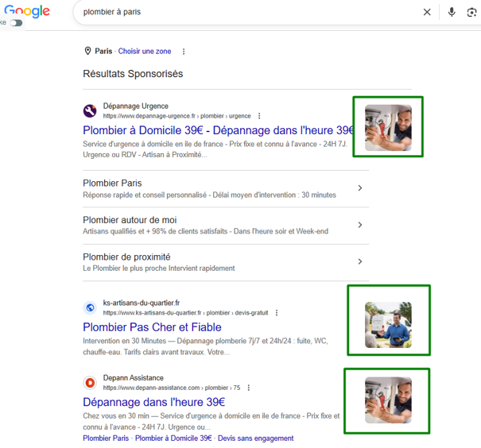Click the Choisir une zone link
Image resolution: width=481 pixels, height=448 pixels.
click(145, 51)
